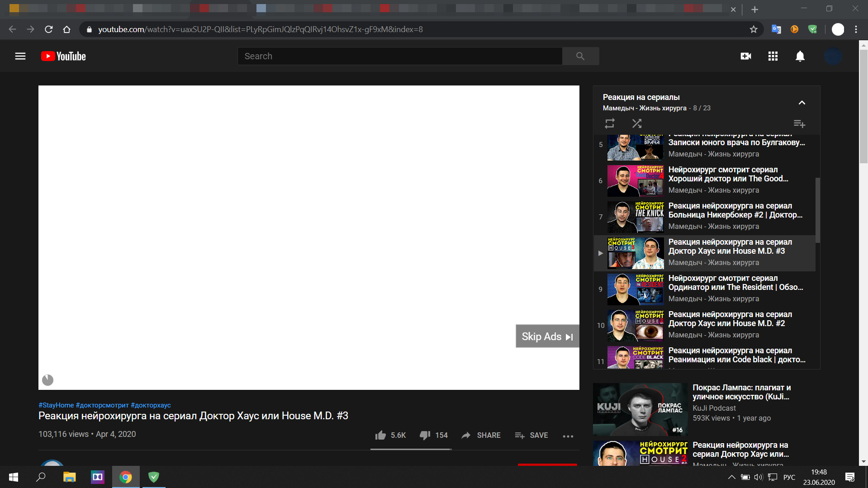Like the video with thumbs up
The image size is (868, 488).
click(x=390, y=435)
